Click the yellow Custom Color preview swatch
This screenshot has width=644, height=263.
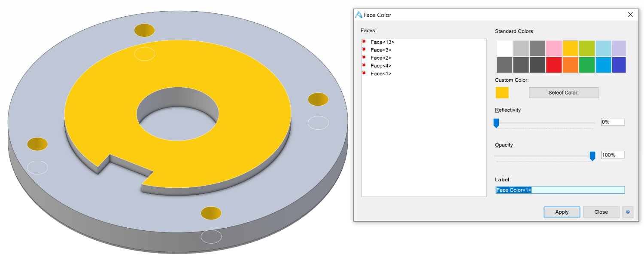click(502, 92)
